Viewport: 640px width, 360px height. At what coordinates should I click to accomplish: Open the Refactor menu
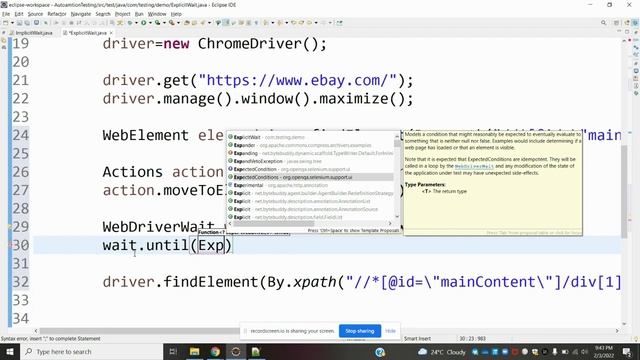point(57,14)
